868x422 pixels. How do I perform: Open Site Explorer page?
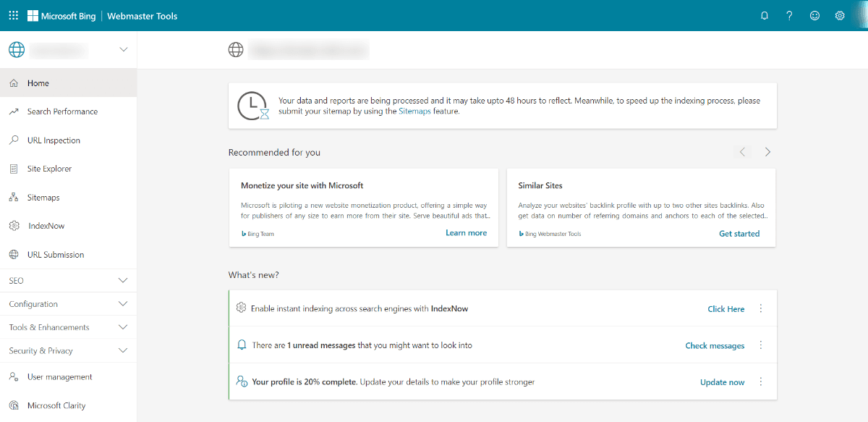pos(68,169)
